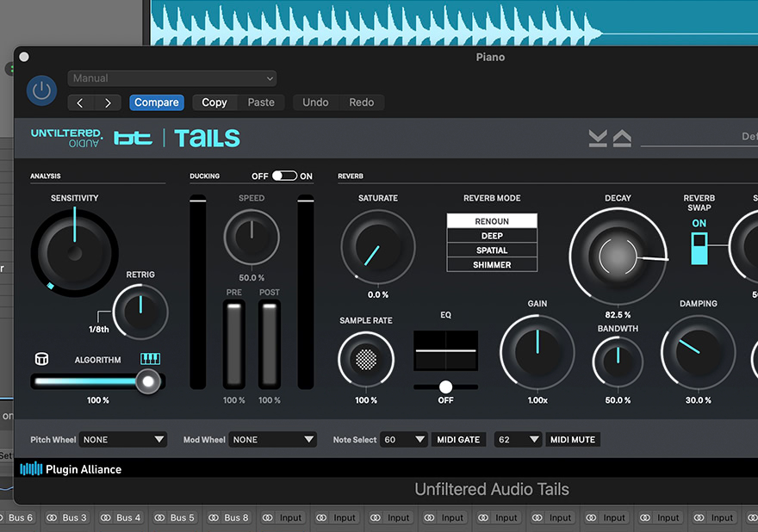
Task: Click the BT logo in header
Action: [133, 139]
